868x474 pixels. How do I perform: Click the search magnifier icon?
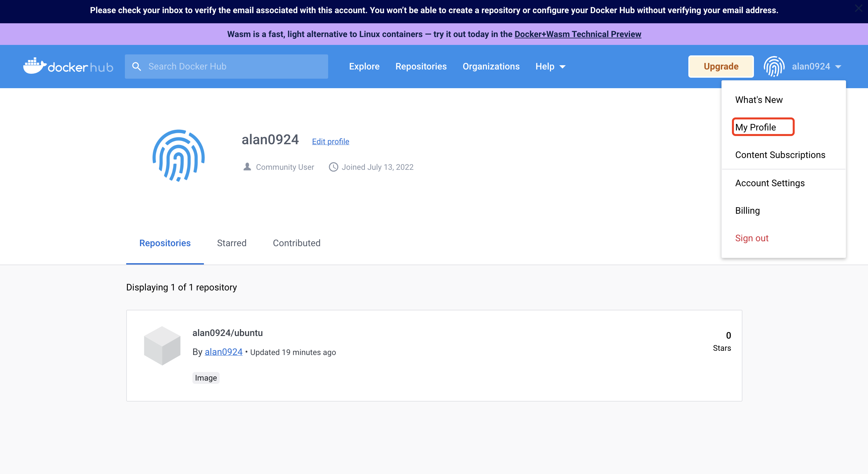coord(136,66)
